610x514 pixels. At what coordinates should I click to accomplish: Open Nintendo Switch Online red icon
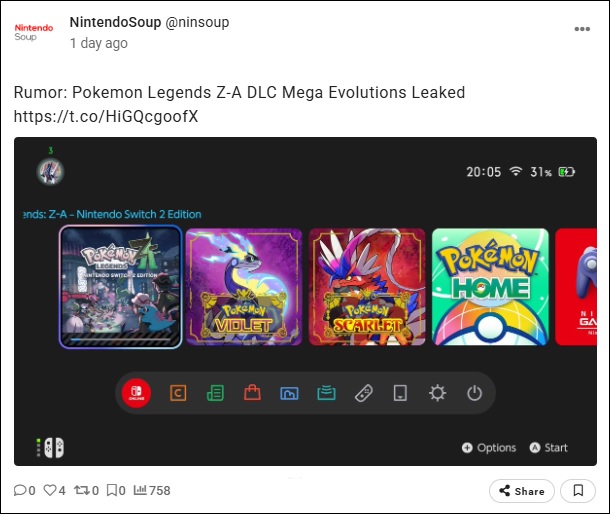(136, 393)
